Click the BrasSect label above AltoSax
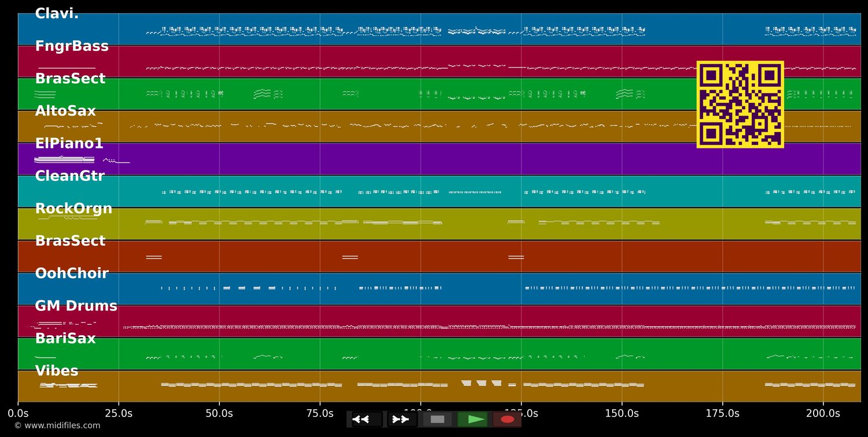Image resolution: width=868 pixels, height=437 pixels. [70, 79]
